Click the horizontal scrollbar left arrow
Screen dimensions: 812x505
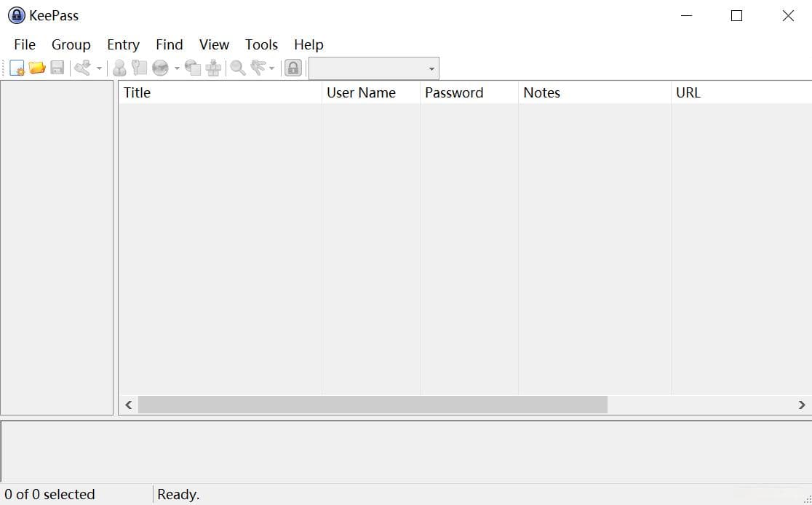tap(129, 405)
